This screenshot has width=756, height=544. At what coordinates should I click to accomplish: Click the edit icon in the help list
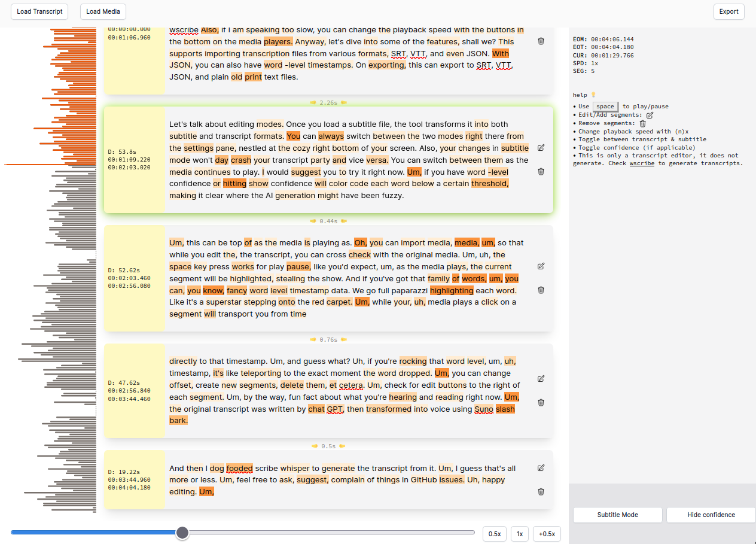[650, 115]
